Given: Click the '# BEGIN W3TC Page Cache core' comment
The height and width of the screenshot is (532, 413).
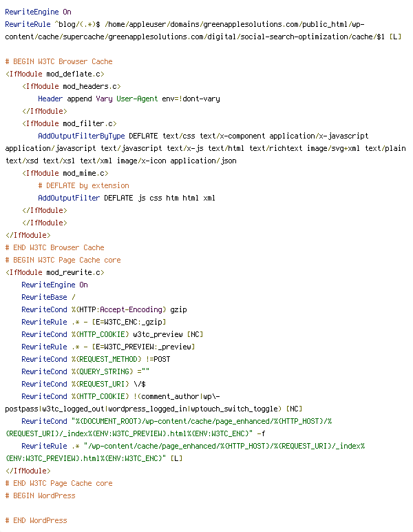Looking at the screenshot, I should tap(63, 260).
